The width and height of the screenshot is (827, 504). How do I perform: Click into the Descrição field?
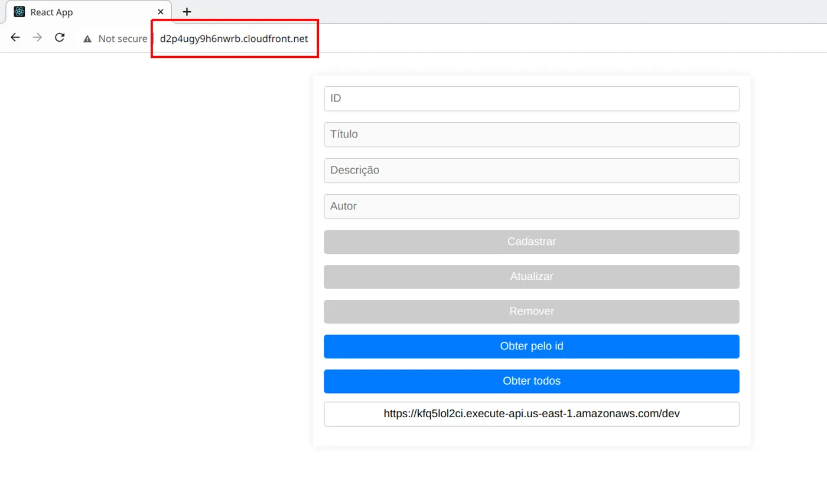tap(532, 171)
